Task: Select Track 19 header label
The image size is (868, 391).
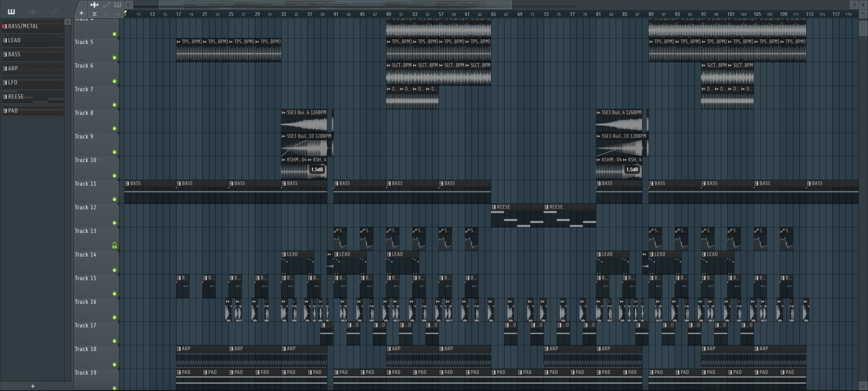Action: tap(85, 373)
